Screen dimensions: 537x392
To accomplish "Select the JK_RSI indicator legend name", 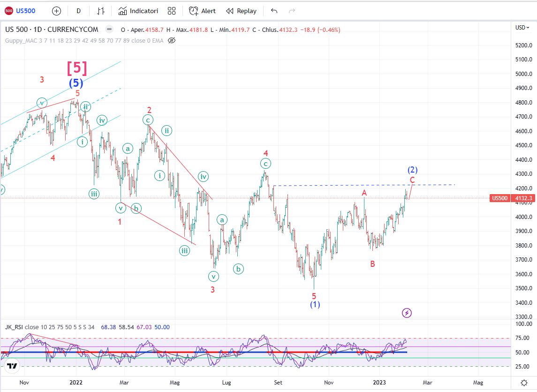I will (x=14, y=327).
